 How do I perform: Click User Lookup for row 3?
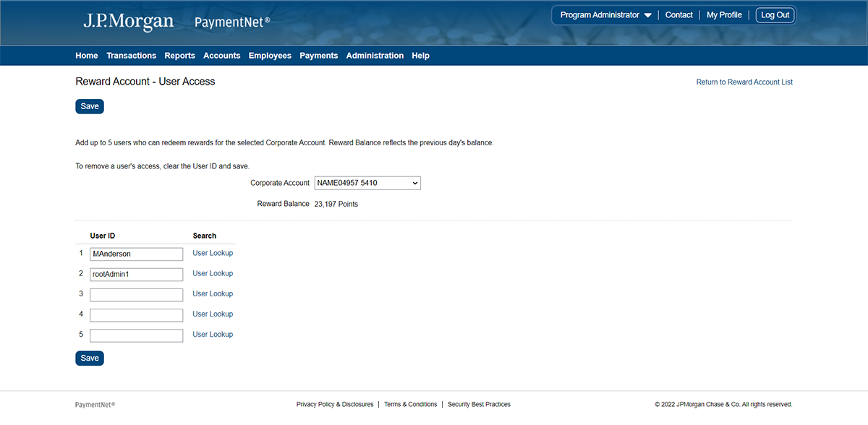pos(213,293)
